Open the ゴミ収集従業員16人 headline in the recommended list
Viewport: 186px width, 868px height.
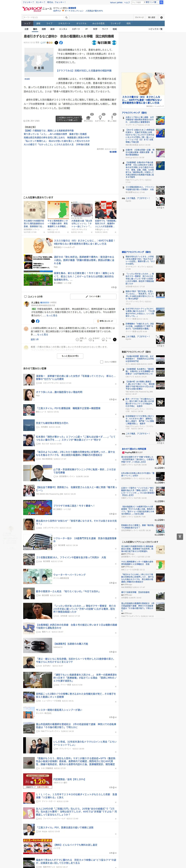pyautogui.click(x=71, y=557)
